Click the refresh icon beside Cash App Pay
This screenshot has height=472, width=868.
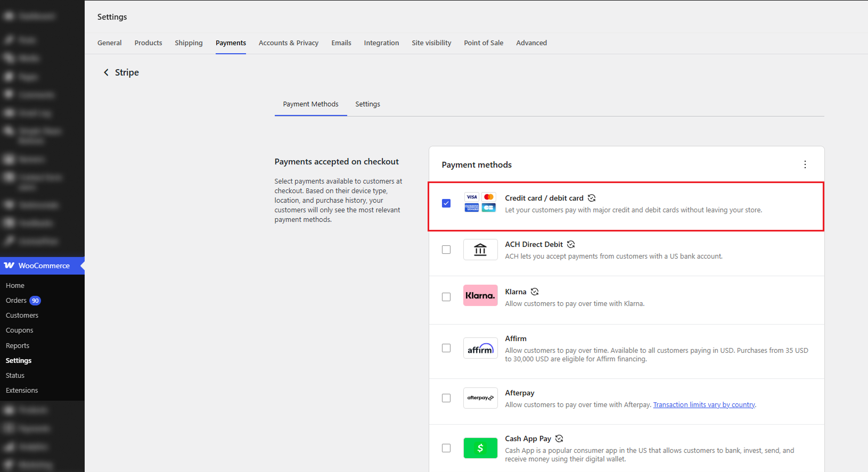[559, 438]
